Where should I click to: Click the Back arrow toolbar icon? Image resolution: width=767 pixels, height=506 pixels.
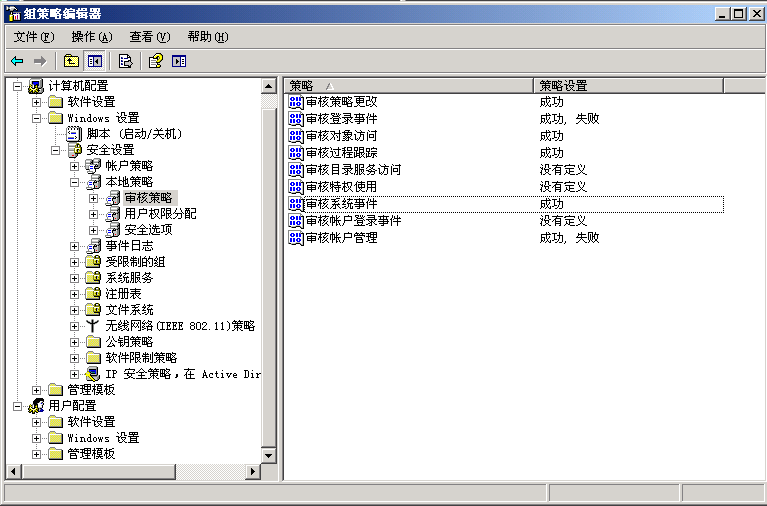(17, 61)
